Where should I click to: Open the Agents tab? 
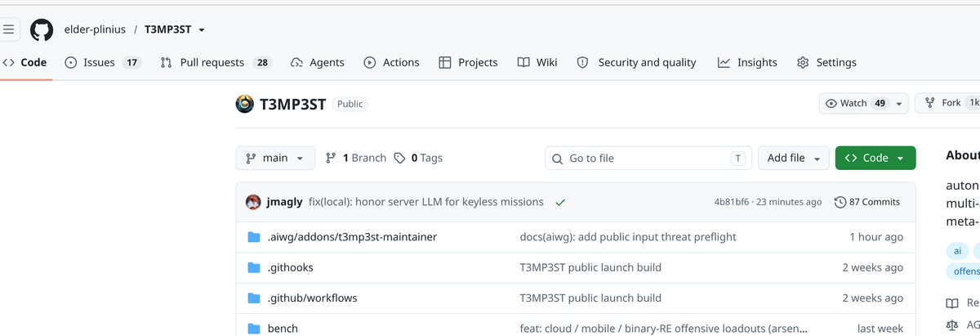pyautogui.click(x=317, y=62)
